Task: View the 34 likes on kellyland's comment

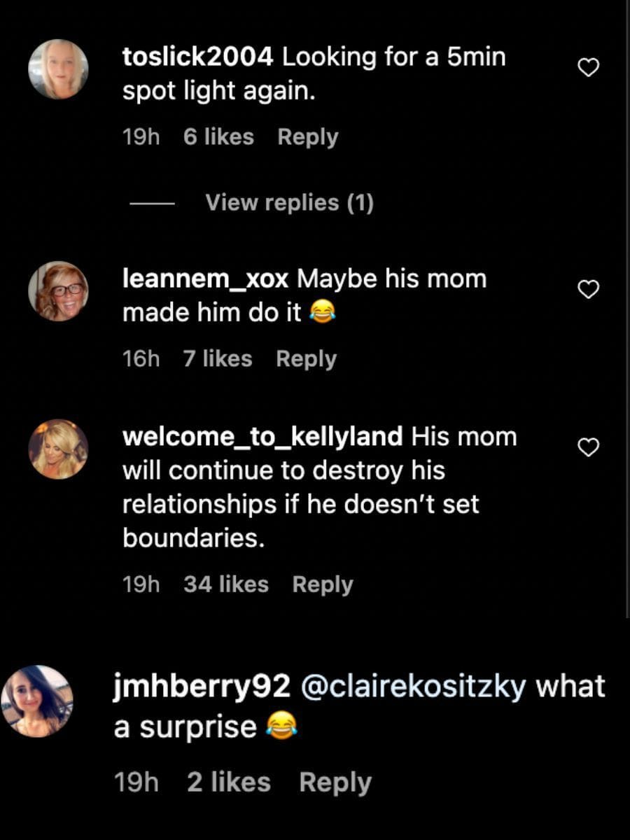Action: click(225, 584)
